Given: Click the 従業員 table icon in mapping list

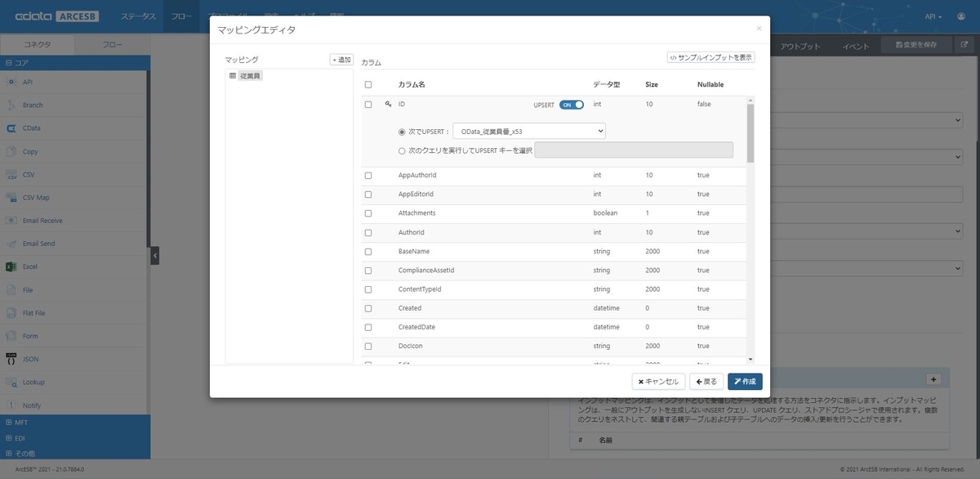Looking at the screenshot, I should (233, 76).
